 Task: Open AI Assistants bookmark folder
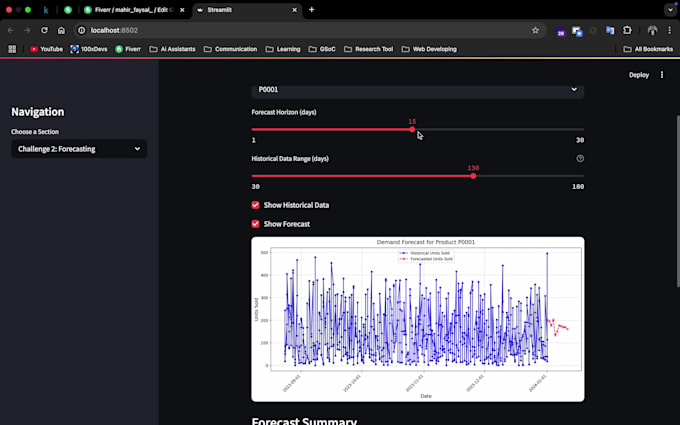pyautogui.click(x=172, y=49)
